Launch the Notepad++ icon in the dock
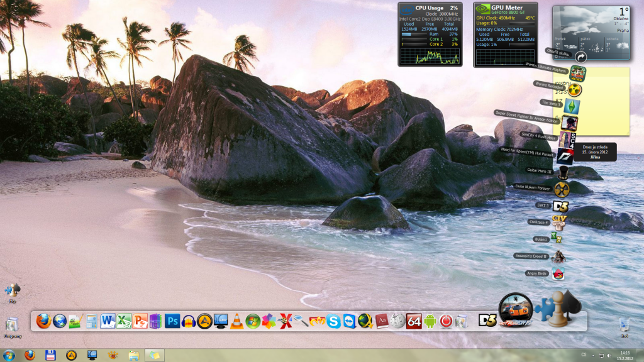 point(76,321)
